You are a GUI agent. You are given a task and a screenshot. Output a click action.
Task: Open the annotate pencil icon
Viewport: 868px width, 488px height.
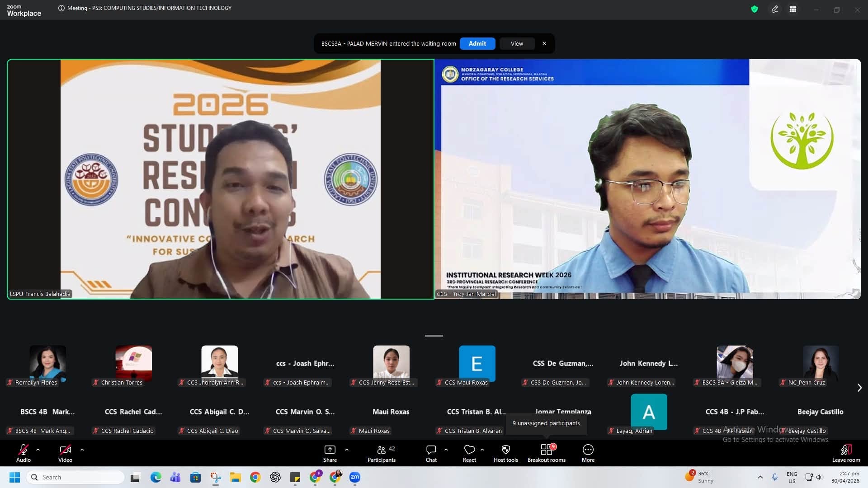tap(774, 9)
